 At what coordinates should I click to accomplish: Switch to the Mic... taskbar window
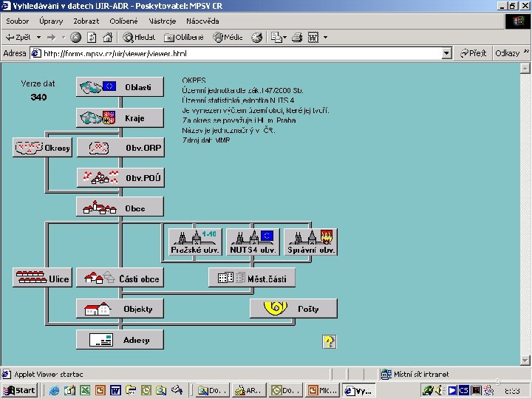[x=322, y=391]
